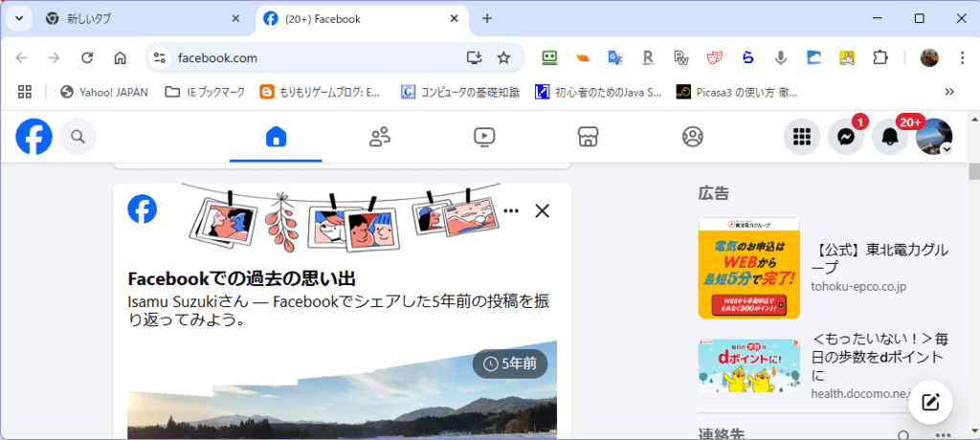Bookmark this page with the star
This screenshot has width=980, height=440.
(503, 58)
